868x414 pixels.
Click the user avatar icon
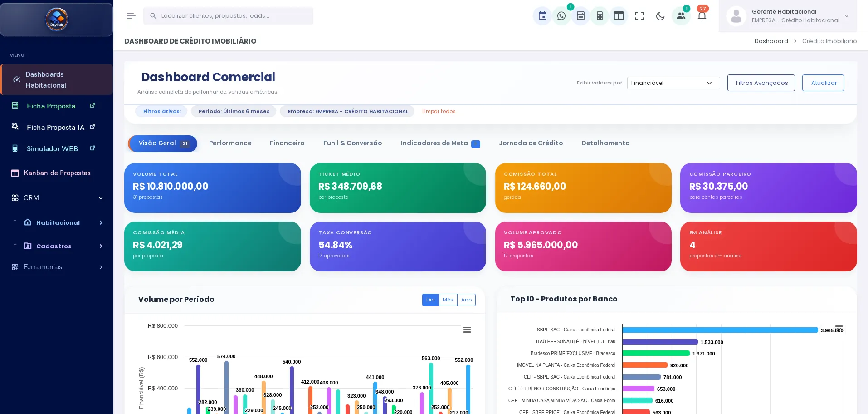point(736,16)
